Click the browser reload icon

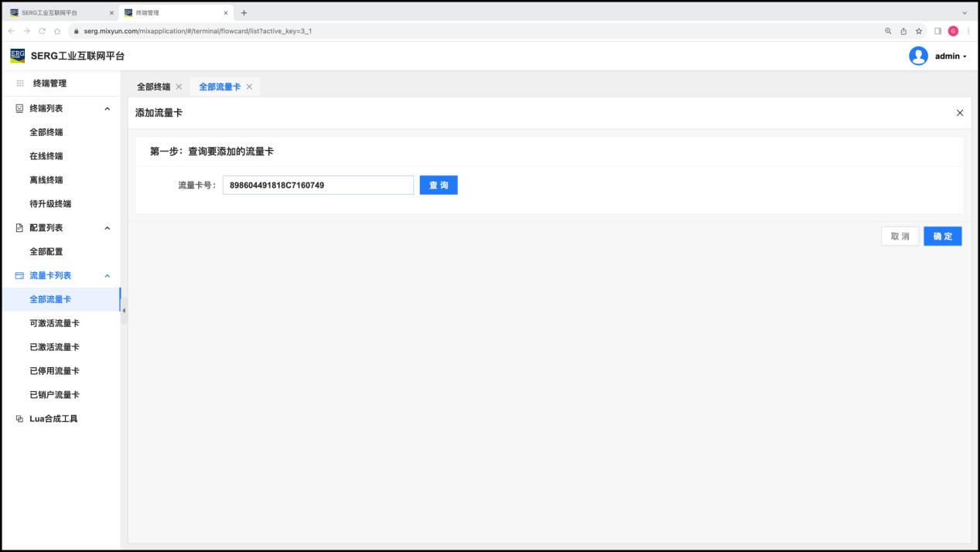[x=42, y=31]
